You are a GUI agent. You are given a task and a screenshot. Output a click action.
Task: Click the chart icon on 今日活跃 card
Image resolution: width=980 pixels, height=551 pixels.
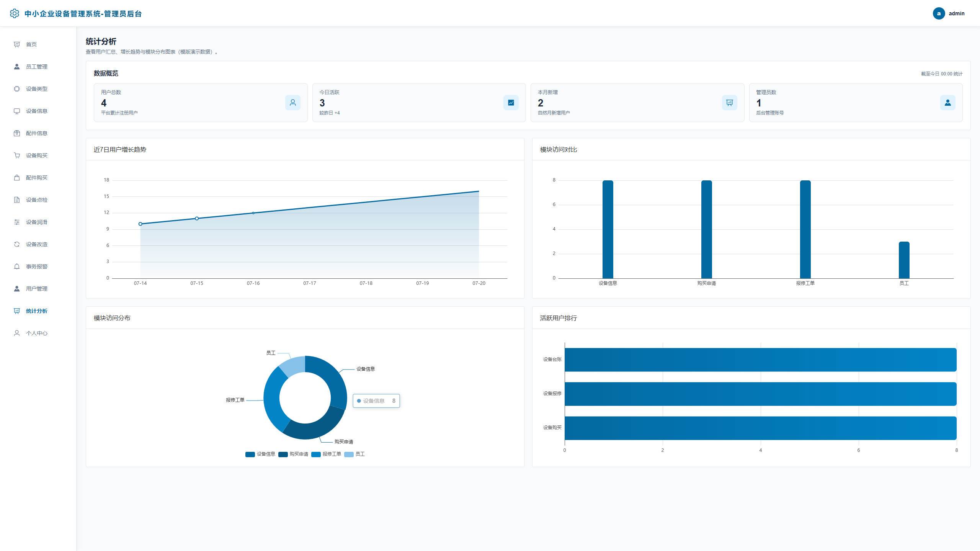click(511, 103)
